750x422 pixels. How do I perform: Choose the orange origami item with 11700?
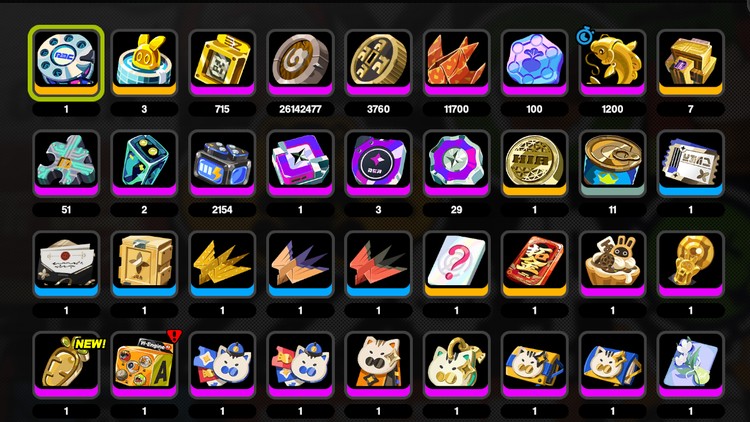(x=456, y=63)
